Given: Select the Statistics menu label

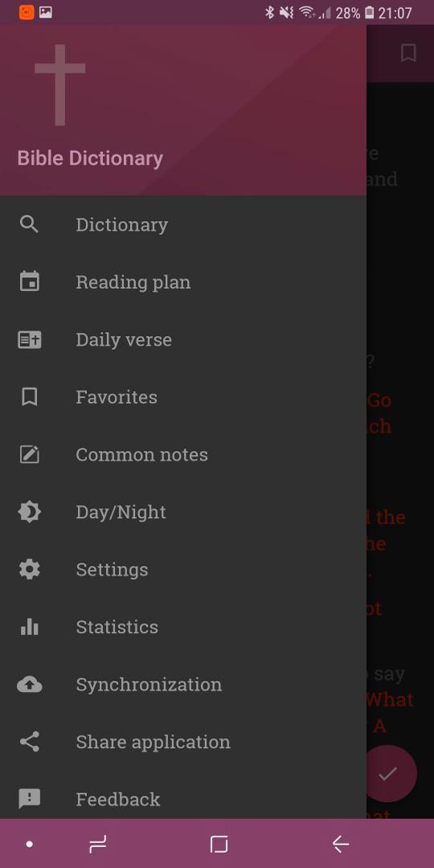Looking at the screenshot, I should click(117, 627).
